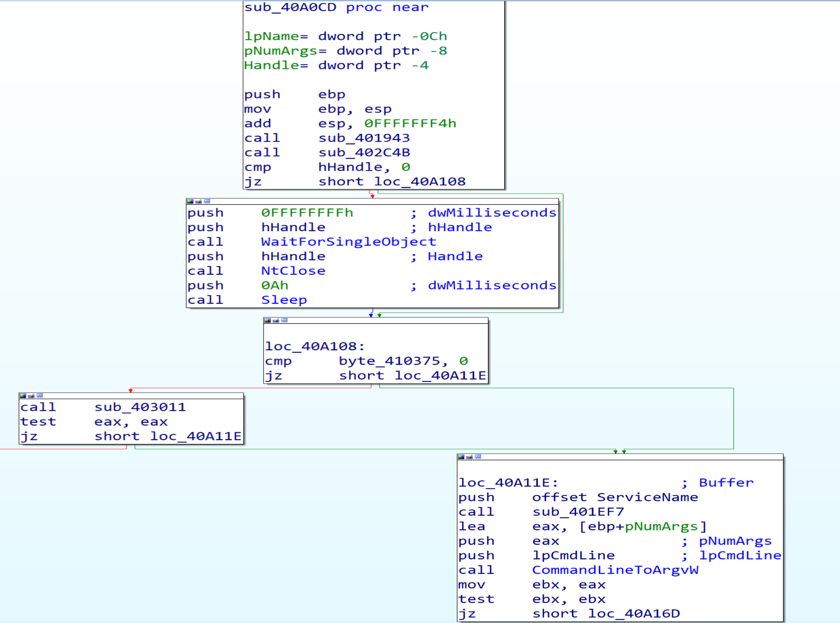The width and height of the screenshot is (840, 623).
Task: Select the sub_401EF7 call target
Action: tap(578, 512)
